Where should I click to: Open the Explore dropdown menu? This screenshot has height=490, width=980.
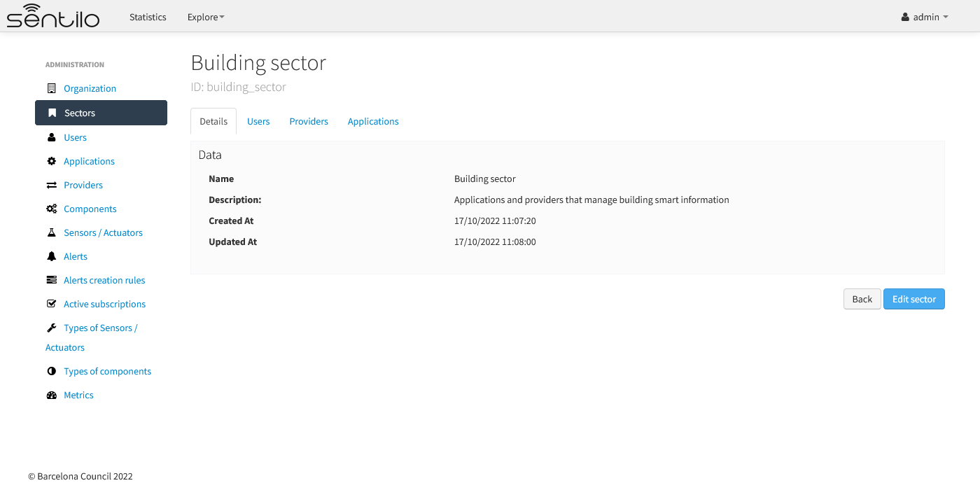coord(206,17)
